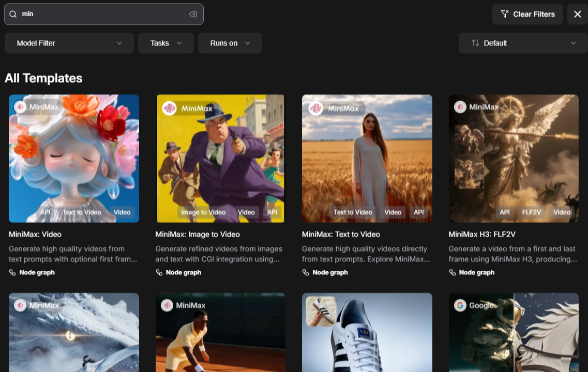Image resolution: width=588 pixels, height=372 pixels.
Task: Click "Node graph" label under MiniMax: Video
Action: (x=37, y=273)
